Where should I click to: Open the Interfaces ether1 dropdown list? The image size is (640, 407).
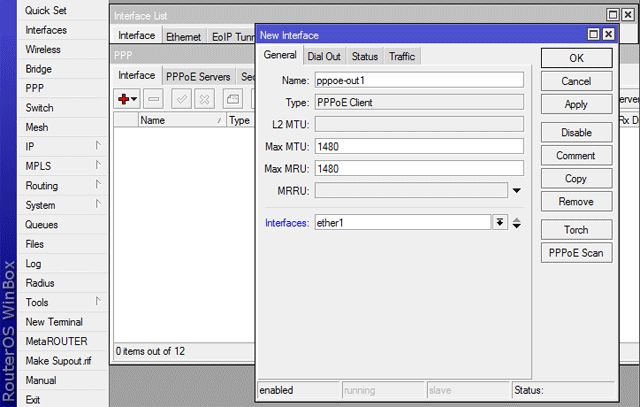(500, 222)
